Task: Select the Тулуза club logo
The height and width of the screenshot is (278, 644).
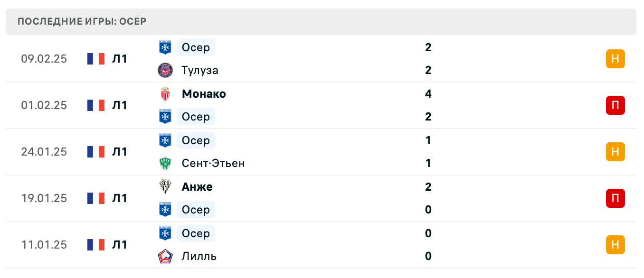Action: point(164,70)
